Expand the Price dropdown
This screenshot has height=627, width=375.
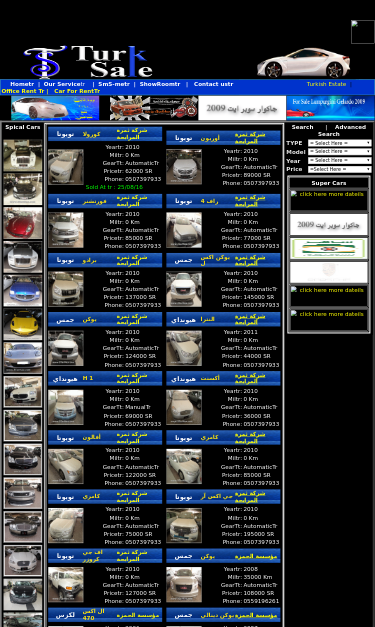(339, 169)
